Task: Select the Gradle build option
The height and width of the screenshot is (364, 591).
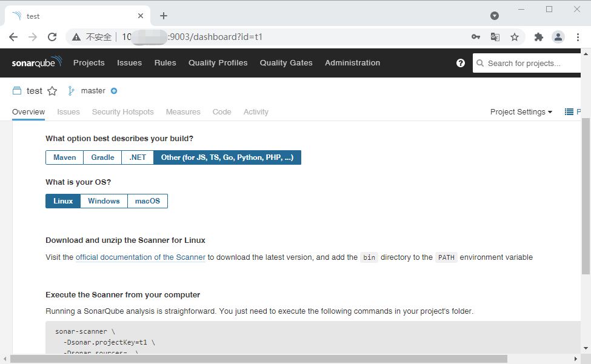Action: pyautogui.click(x=102, y=157)
